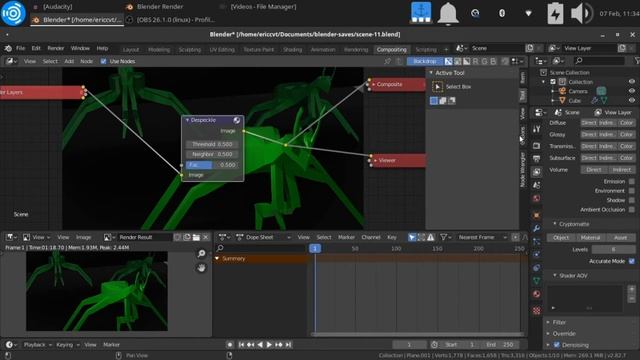The width and height of the screenshot is (640, 360).
Task: Toggle the Denoising checkbox
Action: pyautogui.click(x=556, y=345)
